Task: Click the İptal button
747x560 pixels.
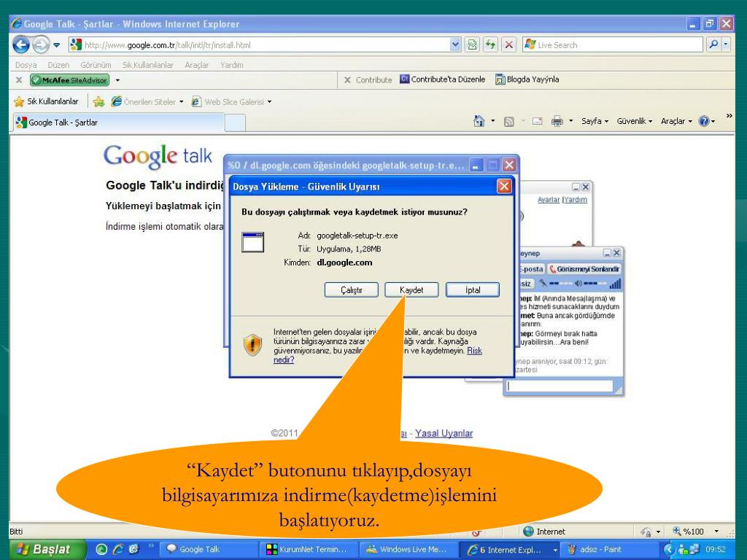Action: pyautogui.click(x=473, y=290)
